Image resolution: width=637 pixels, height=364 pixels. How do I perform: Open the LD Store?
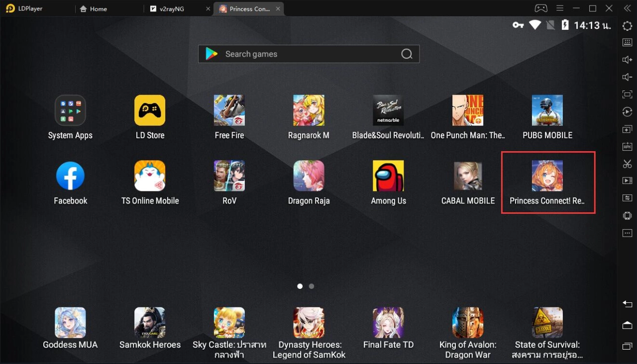(150, 110)
